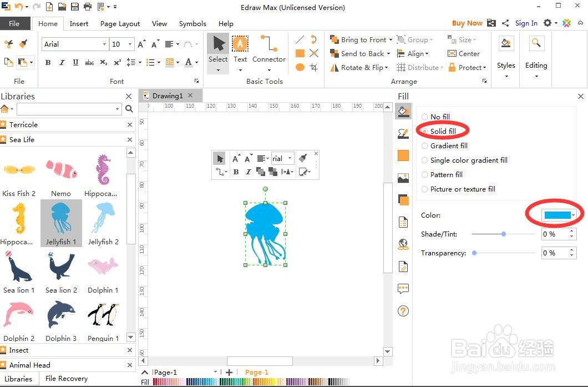588x387 pixels.
Task: Select Picture or texture fill option
Action: (458, 189)
